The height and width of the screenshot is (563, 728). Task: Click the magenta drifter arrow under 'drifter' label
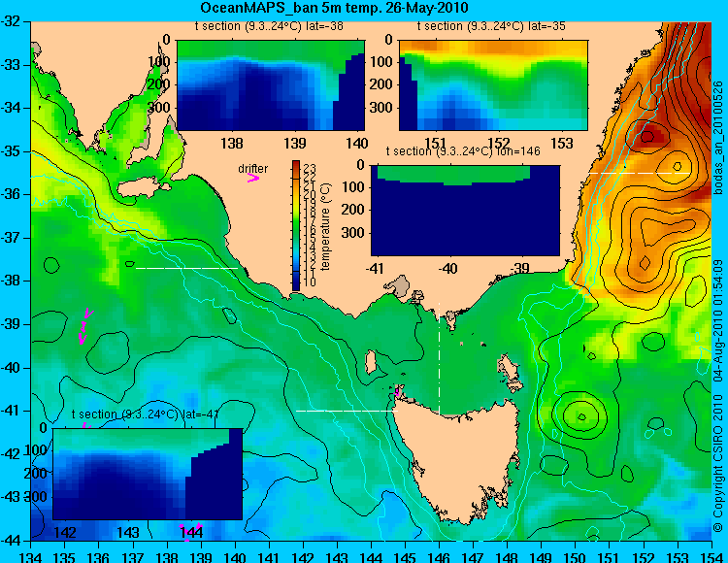point(253,178)
